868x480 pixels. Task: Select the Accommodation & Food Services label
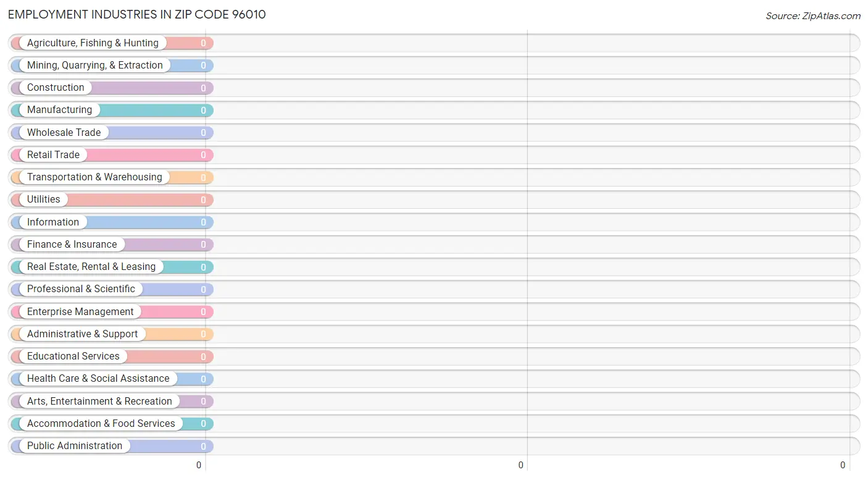(101, 424)
